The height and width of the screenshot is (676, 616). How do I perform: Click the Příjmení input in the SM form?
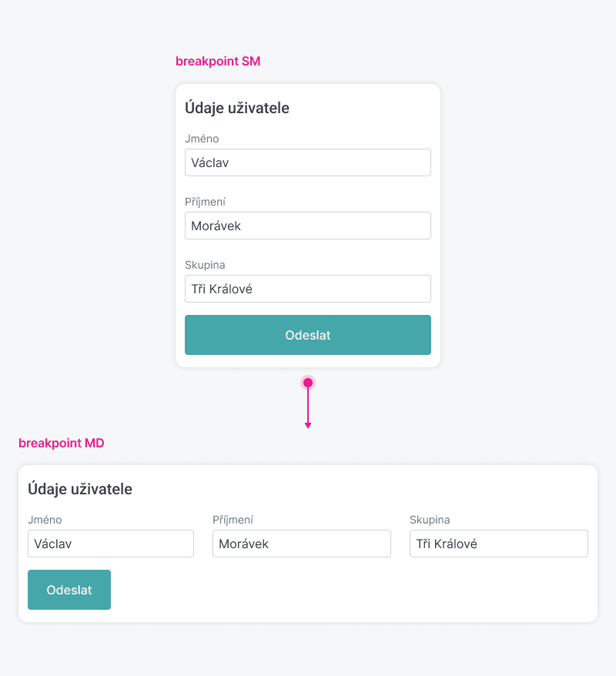307,226
